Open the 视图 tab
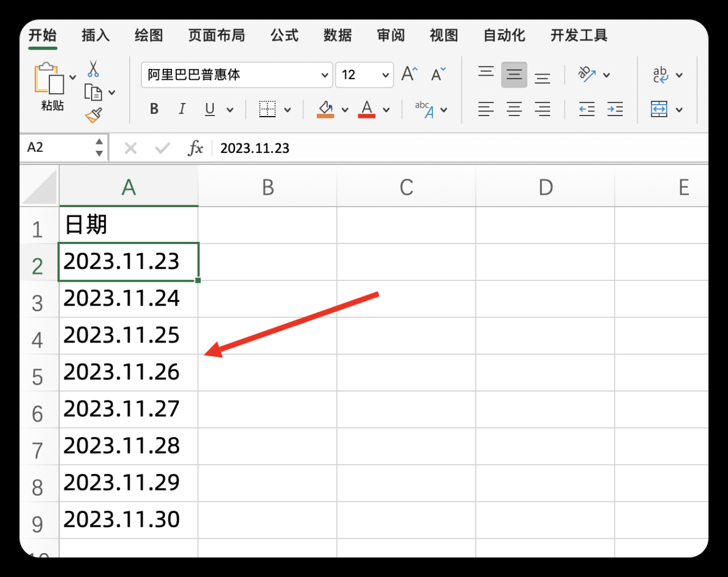The width and height of the screenshot is (728, 577). 444,35
